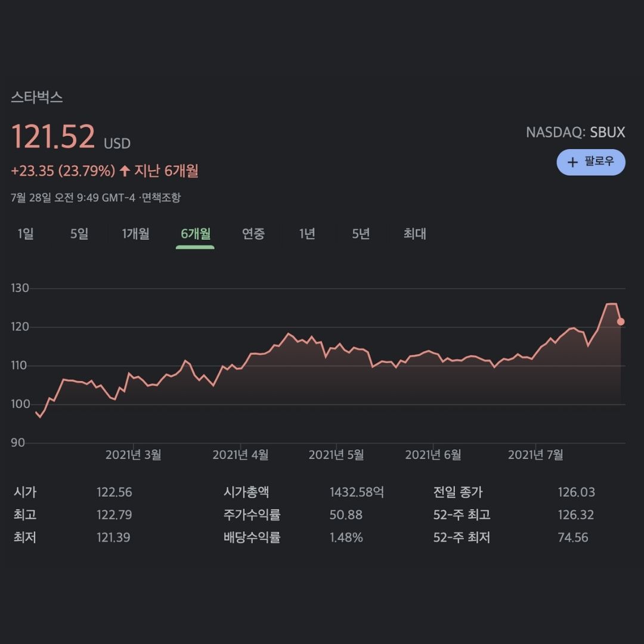Click the current-price dot on chart
Image resolution: width=644 pixels, height=644 pixels.
[621, 321]
